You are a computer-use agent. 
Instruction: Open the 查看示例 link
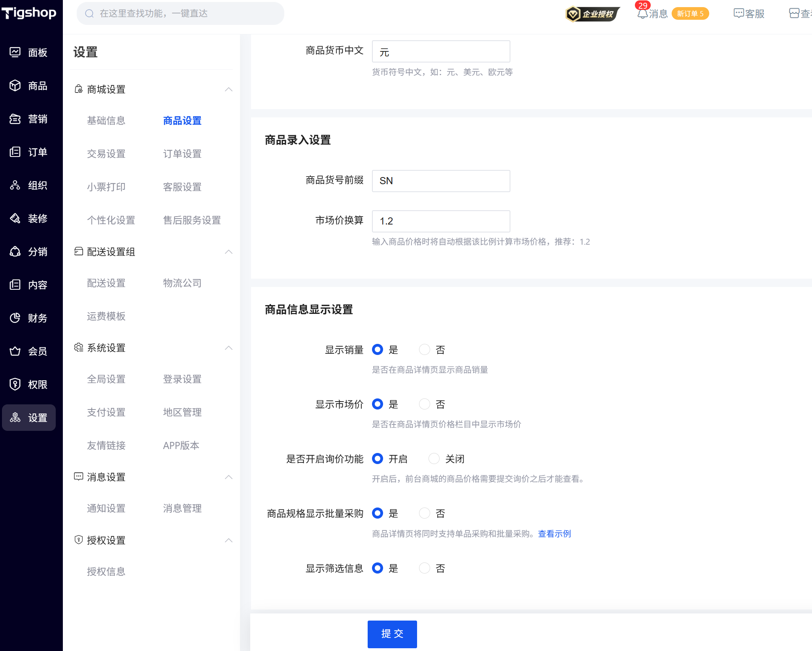[554, 534]
